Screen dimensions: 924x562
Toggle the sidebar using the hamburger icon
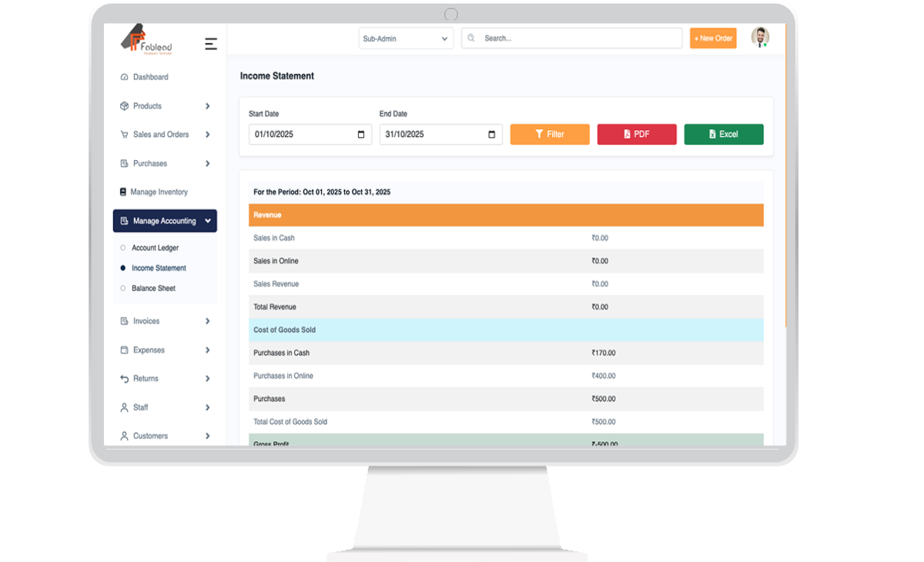tap(211, 44)
